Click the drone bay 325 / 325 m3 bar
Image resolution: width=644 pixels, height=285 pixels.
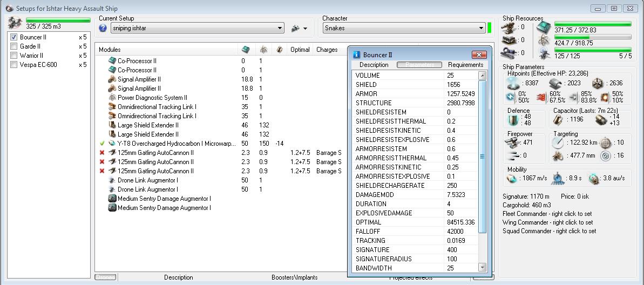(x=58, y=20)
